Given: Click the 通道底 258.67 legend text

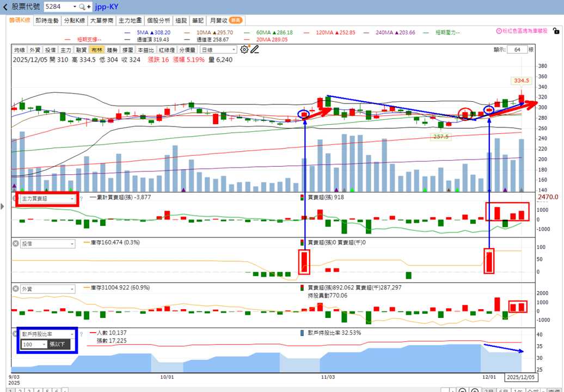Looking at the screenshot, I should coord(212,40).
